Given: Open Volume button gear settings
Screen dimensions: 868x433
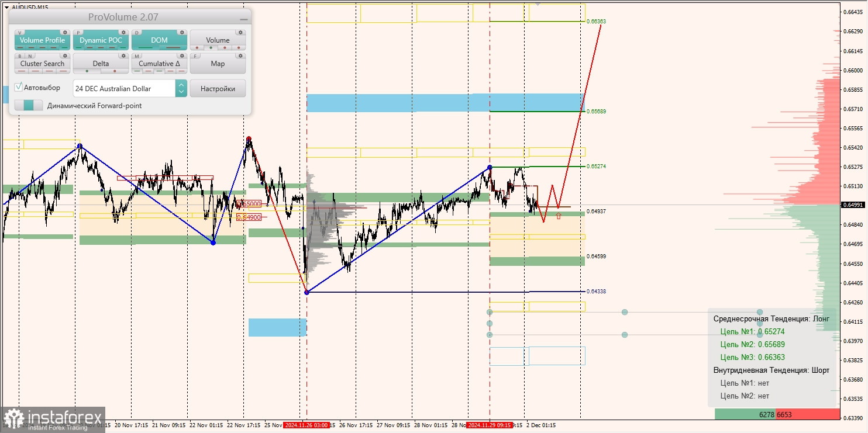Looking at the screenshot, I should point(240,33).
